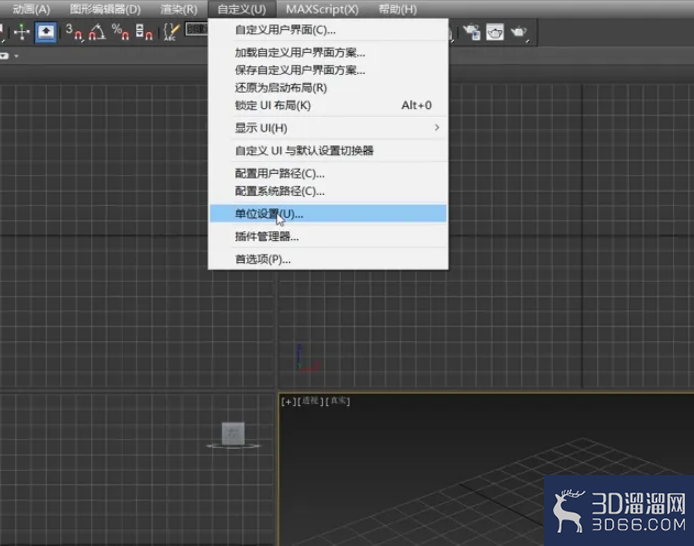Open the MAXScript(X) menu
Screen dimensions: 694x546
322,9
